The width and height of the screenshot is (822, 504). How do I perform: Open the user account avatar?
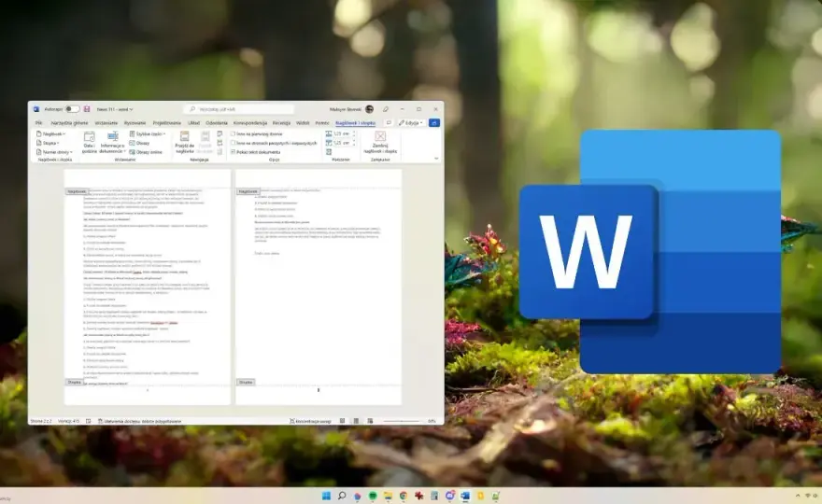[x=370, y=109]
